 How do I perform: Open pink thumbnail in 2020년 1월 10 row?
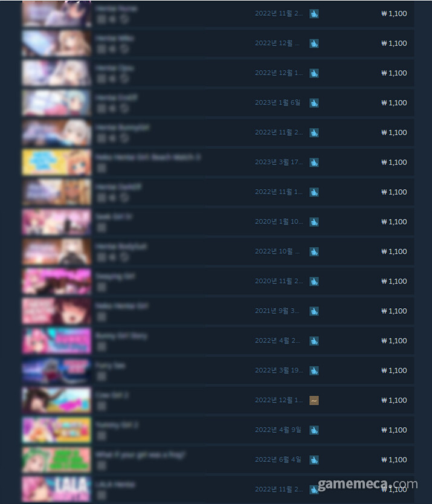57,222
